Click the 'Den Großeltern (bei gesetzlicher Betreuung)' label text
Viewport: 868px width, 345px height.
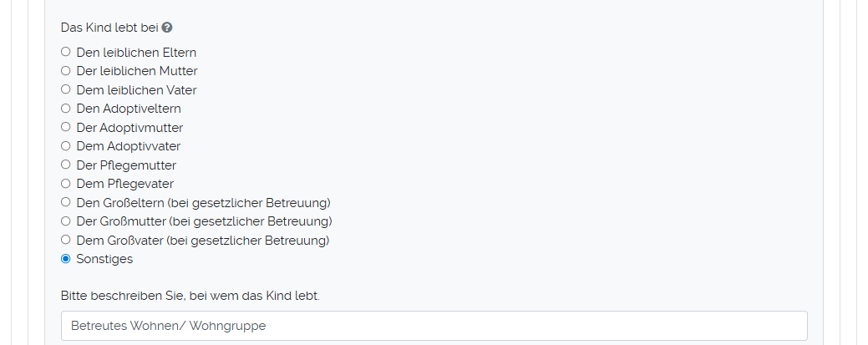[x=204, y=202]
